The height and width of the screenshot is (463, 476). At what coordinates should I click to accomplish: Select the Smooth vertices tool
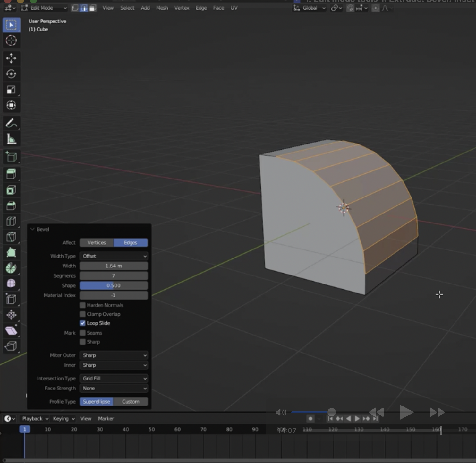(11, 284)
